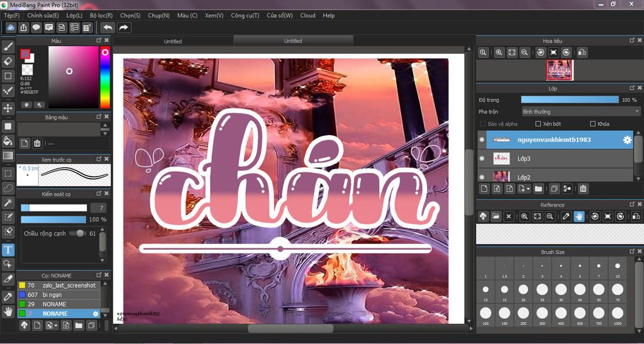Screen dimensions: 644x344
Task: Adjust the Chiều rộng cạnh slider
Action: 77,233
